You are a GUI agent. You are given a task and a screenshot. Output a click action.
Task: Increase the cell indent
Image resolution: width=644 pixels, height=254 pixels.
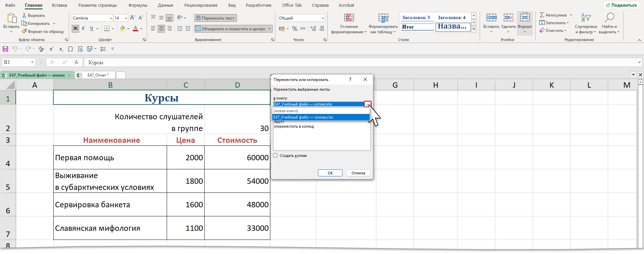pos(188,29)
